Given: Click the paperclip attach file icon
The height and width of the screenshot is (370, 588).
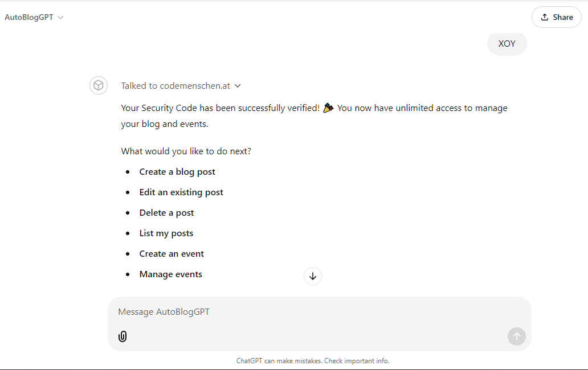Looking at the screenshot, I should click(122, 336).
